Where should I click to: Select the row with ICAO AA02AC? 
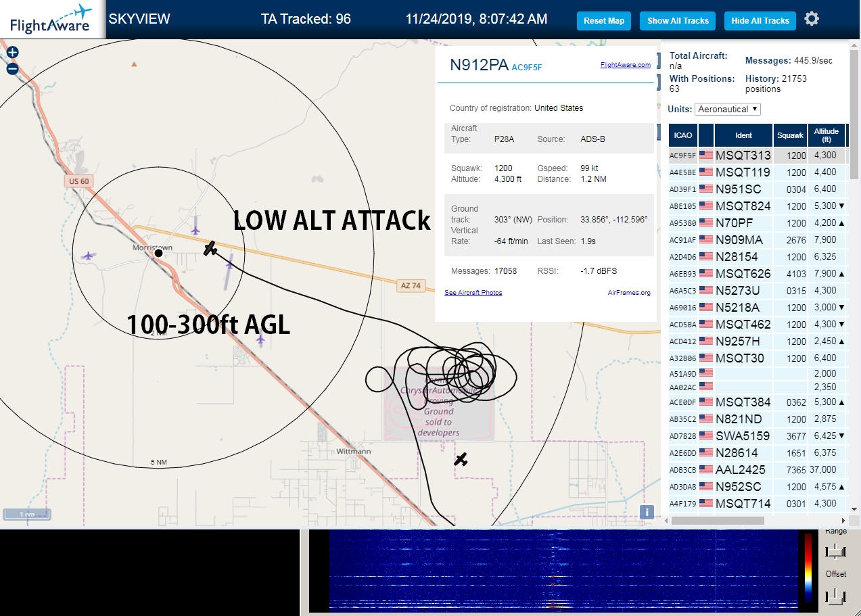(757, 387)
